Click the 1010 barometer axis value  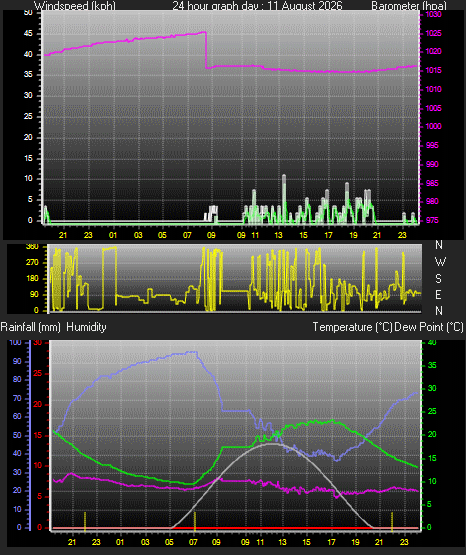point(433,89)
